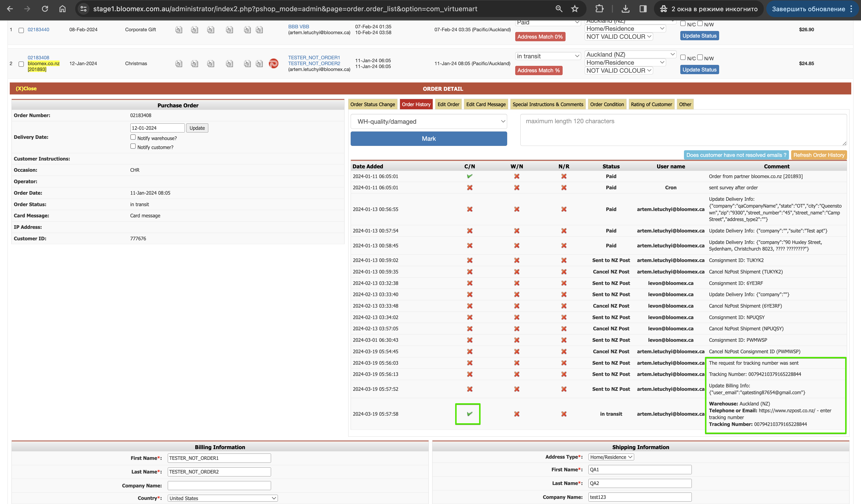
Task: Click the green C/N check in the 2024-01-11 Paid row
Action: (470, 176)
